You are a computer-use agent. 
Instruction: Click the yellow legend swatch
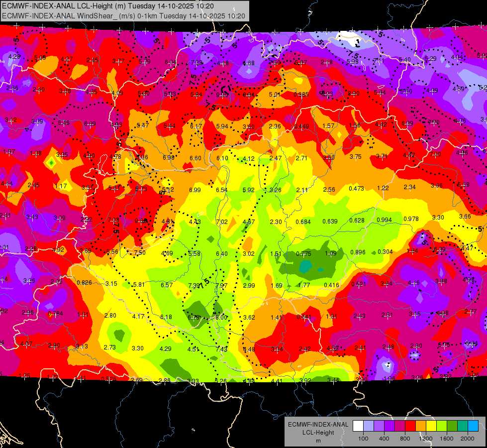click(x=431, y=426)
